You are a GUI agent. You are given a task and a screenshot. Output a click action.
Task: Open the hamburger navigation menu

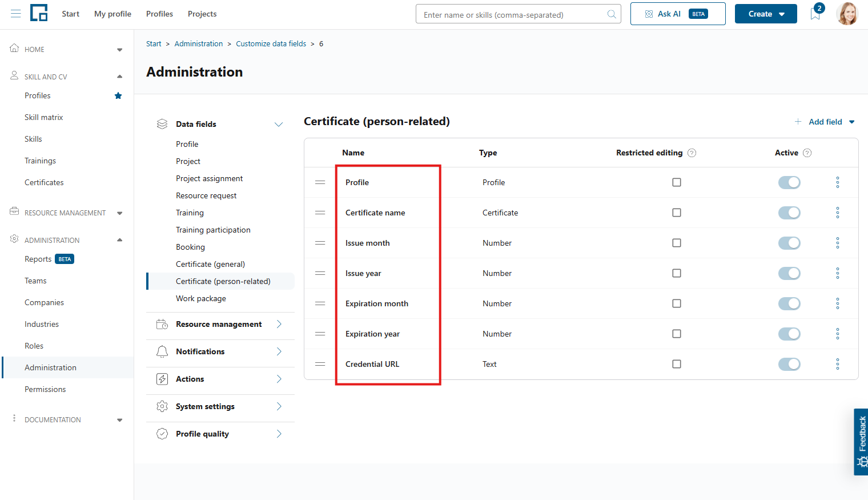16,14
